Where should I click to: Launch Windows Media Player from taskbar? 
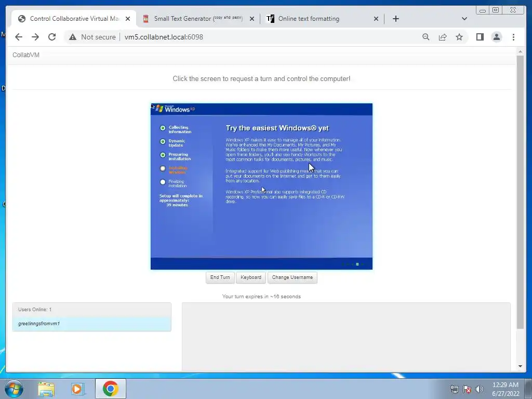77,389
